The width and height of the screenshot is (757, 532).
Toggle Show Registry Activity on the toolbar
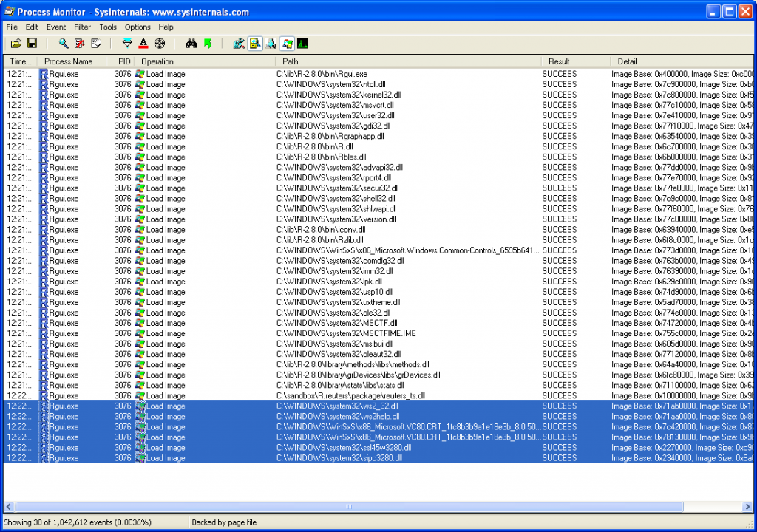click(239, 43)
